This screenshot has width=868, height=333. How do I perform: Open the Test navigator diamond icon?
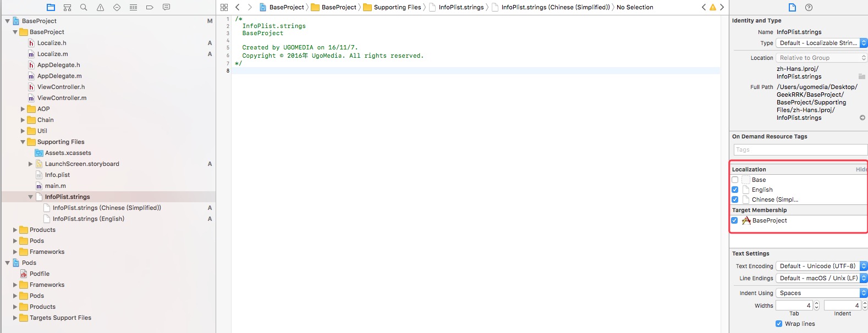117,7
